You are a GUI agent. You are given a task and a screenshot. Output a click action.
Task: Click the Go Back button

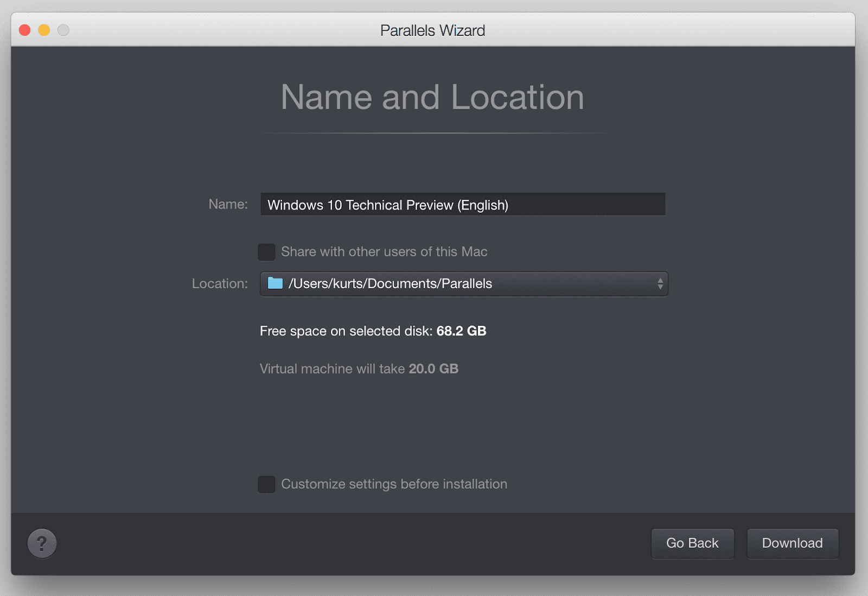[x=692, y=543]
